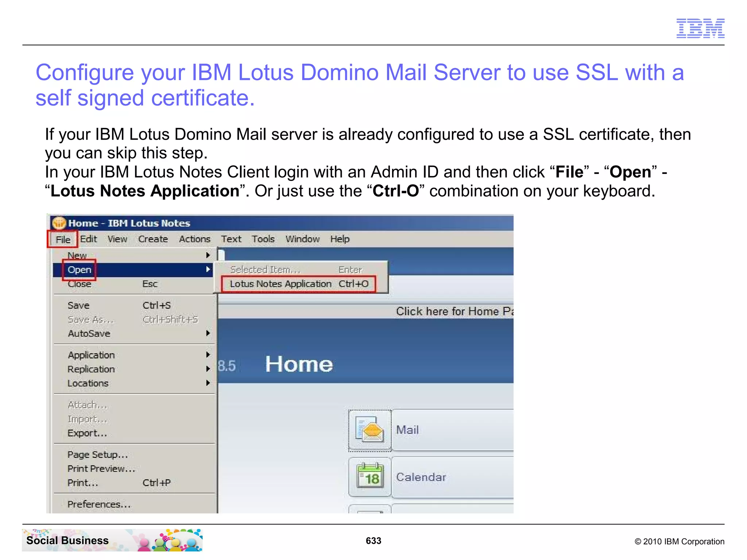Select Print Preview... menu entry

pos(133,468)
